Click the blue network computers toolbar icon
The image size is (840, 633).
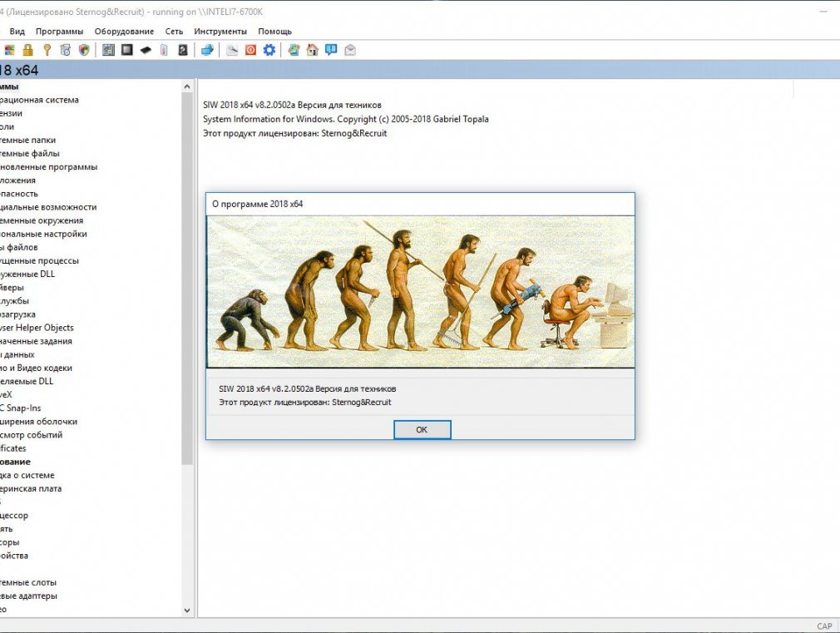click(x=207, y=51)
